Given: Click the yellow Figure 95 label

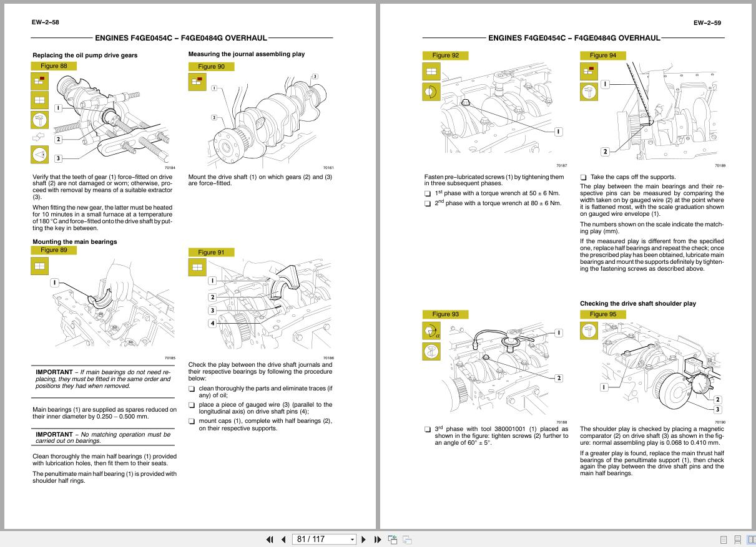Looking at the screenshot, I should click(602, 314).
